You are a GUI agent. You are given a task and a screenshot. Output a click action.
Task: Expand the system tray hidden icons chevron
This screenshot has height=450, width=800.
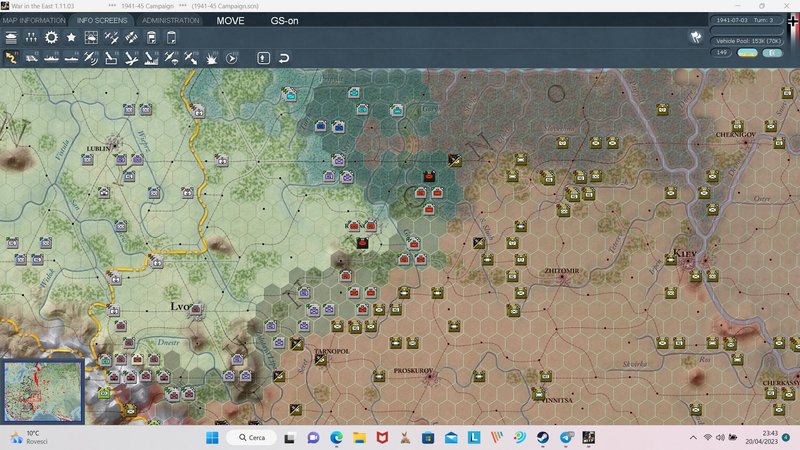coord(693,437)
